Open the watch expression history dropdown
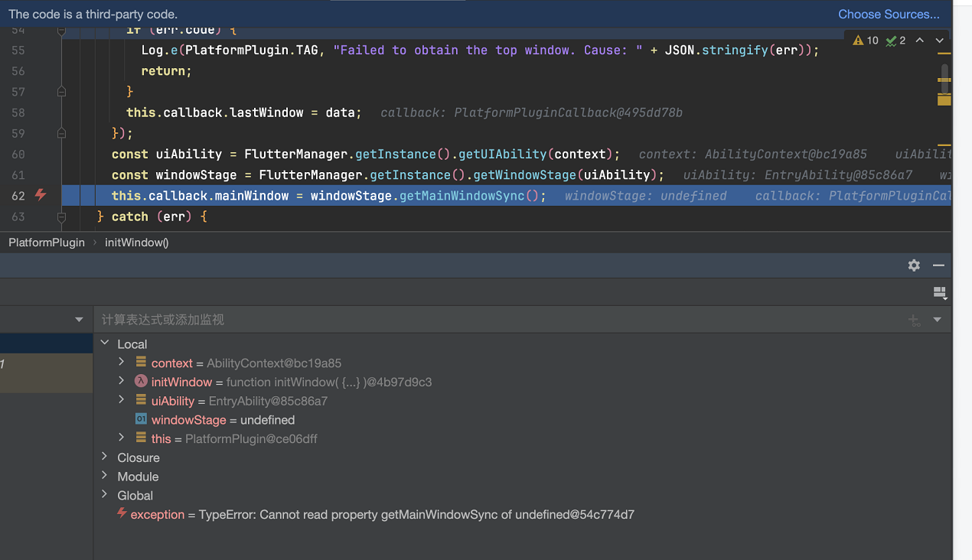 [937, 320]
